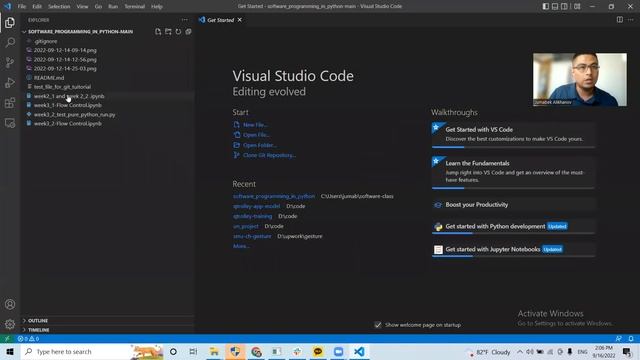Split the editor to the right
The height and width of the screenshot is (360, 640).
tap(620, 20)
